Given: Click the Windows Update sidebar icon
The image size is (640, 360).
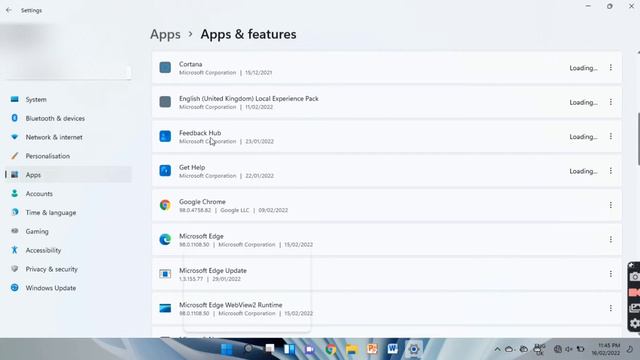Looking at the screenshot, I should pyautogui.click(x=15, y=287).
